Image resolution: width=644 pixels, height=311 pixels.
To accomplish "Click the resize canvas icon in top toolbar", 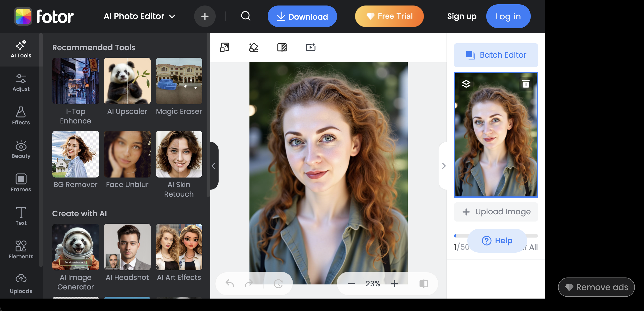I will 224,47.
